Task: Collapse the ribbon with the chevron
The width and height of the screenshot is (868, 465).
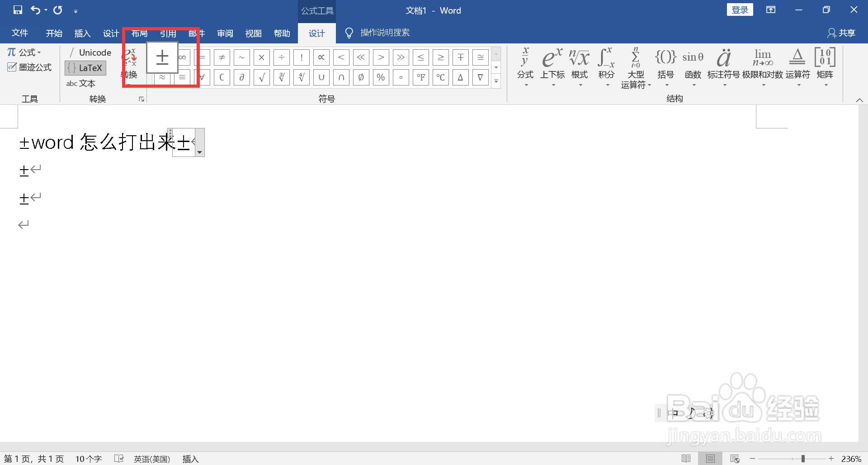Action: tap(859, 100)
